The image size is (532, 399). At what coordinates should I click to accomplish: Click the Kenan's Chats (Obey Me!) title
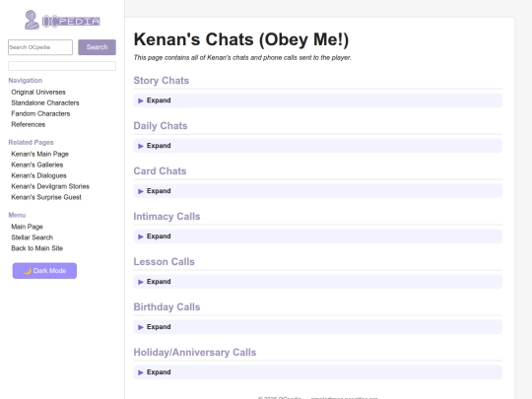click(x=241, y=39)
